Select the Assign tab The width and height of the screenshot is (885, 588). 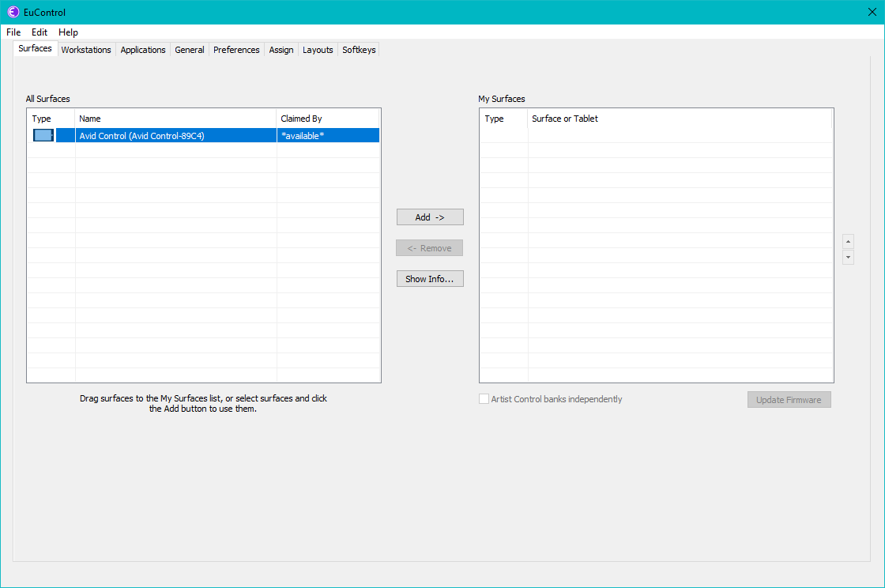coord(281,50)
